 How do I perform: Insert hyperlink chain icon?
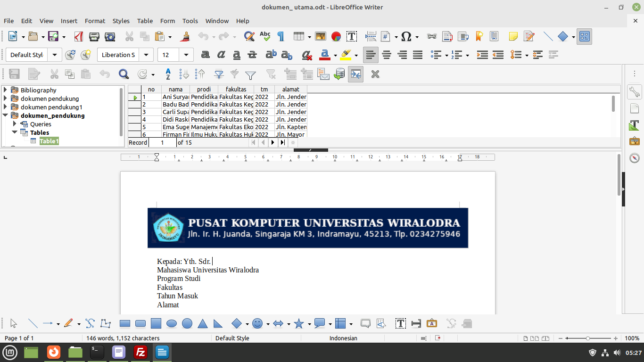[432, 36]
